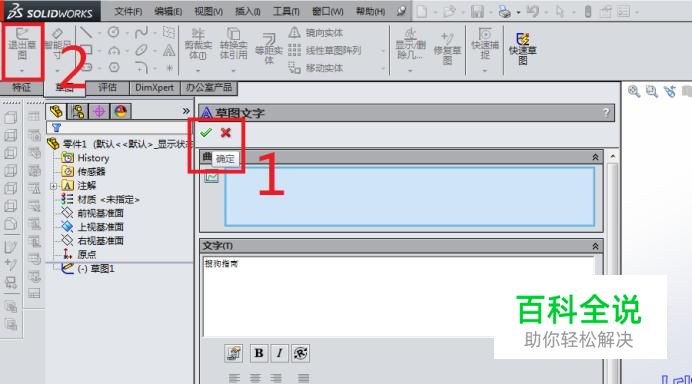
Task: Click the 转换实体引用 convert entities tool
Action: point(233,44)
